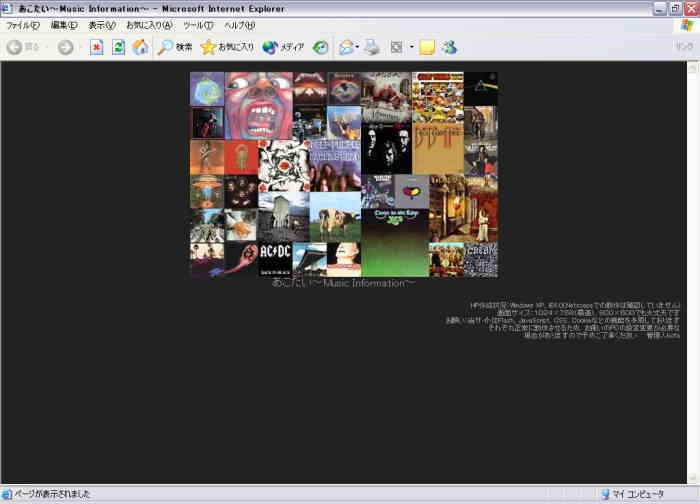Open dropdown arrow next to square toolbar icon

(x=411, y=46)
